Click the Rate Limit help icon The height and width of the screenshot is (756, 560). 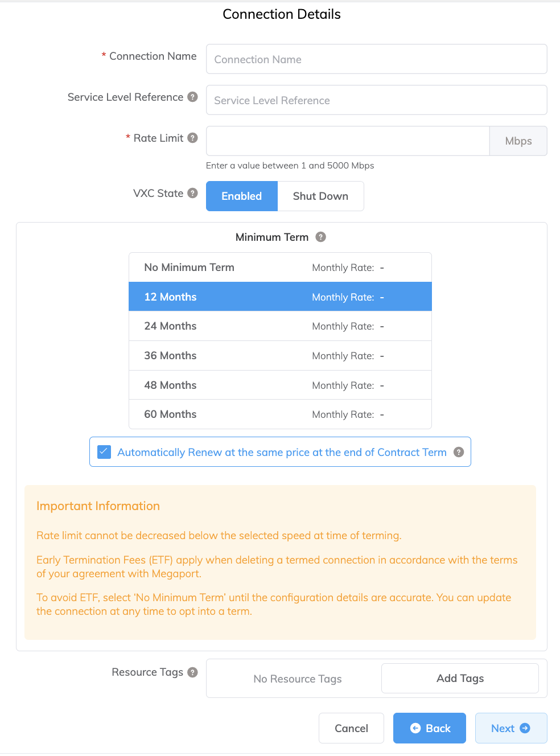coord(192,138)
